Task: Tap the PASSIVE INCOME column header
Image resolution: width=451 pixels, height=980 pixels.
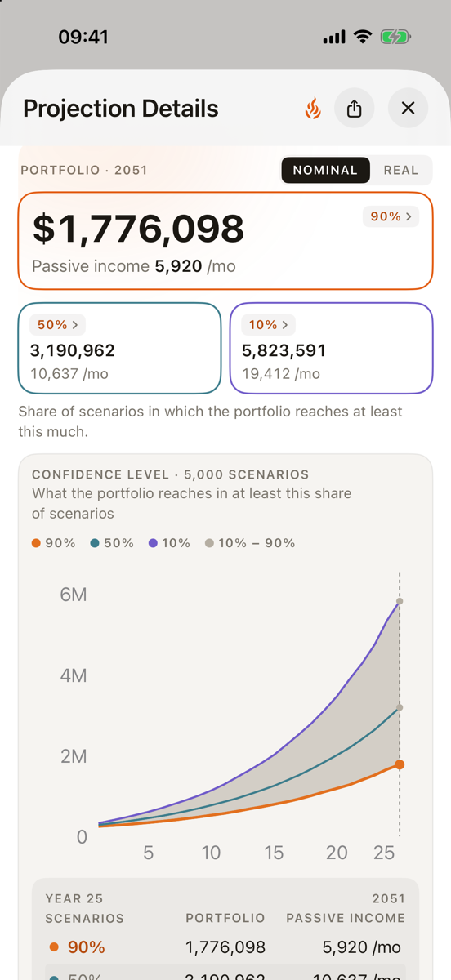Action: point(346,918)
